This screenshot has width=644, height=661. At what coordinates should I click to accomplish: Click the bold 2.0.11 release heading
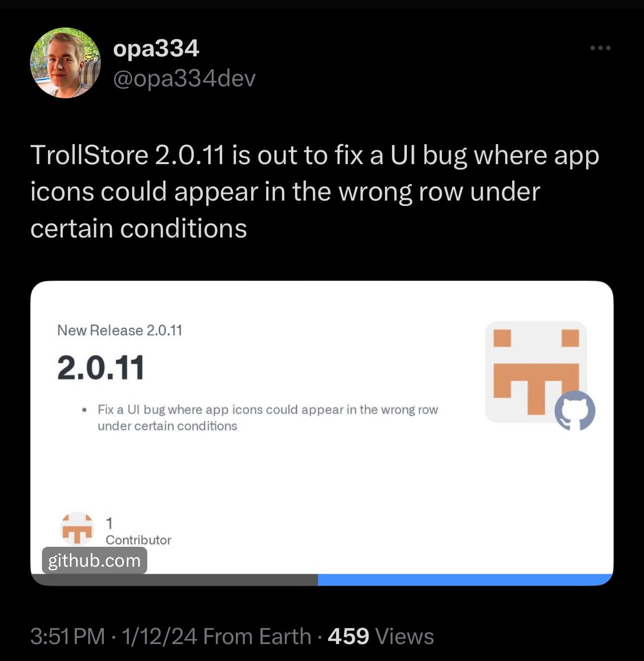[101, 368]
